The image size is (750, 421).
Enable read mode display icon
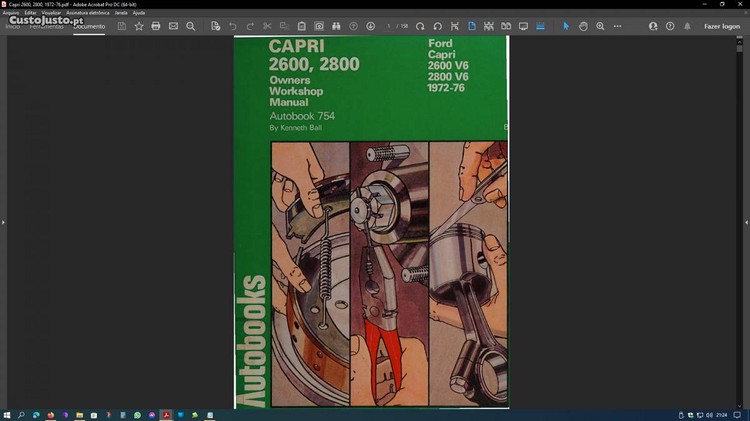pos(522,26)
